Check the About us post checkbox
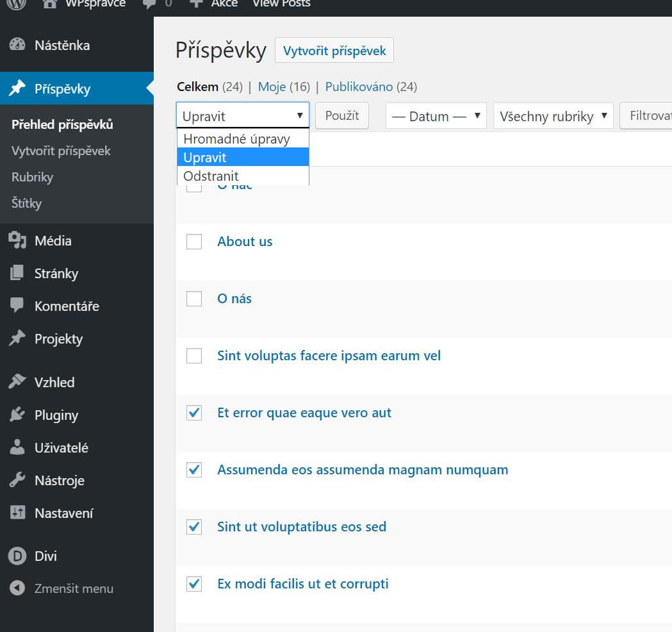 [194, 242]
